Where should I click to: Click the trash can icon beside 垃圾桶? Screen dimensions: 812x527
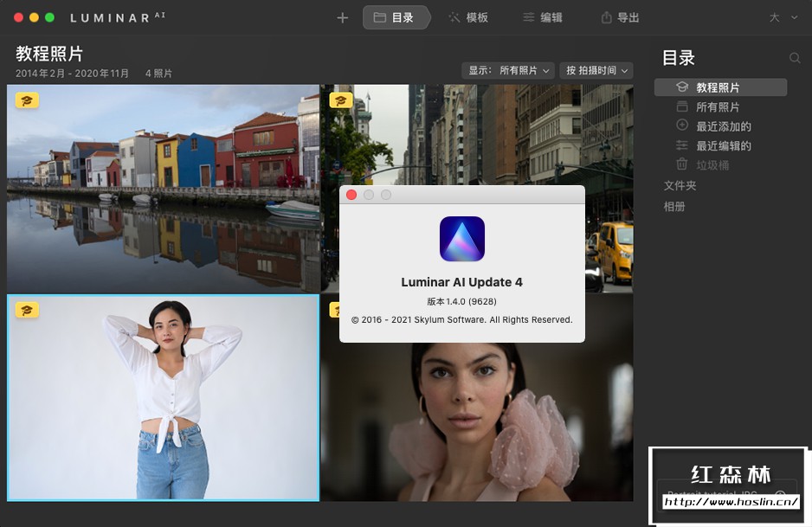click(682, 164)
